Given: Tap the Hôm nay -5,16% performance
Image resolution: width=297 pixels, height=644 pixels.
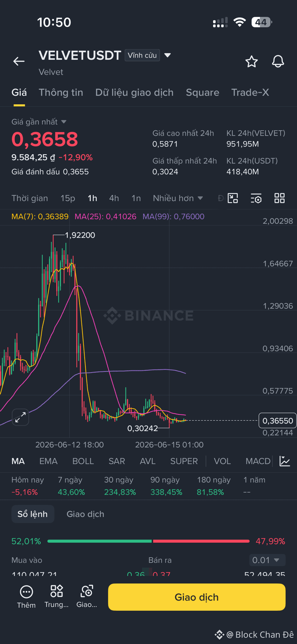Looking at the screenshot, I should (28, 486).
